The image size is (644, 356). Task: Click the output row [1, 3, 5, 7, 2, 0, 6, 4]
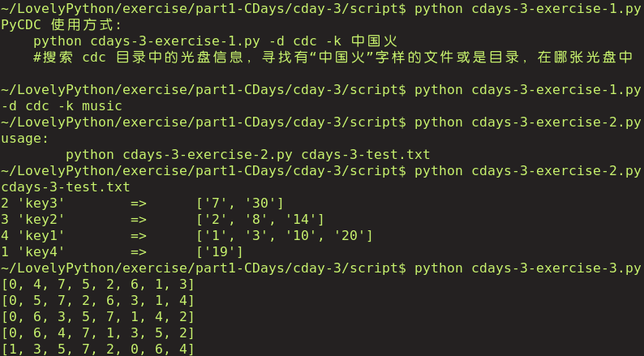tap(97, 349)
